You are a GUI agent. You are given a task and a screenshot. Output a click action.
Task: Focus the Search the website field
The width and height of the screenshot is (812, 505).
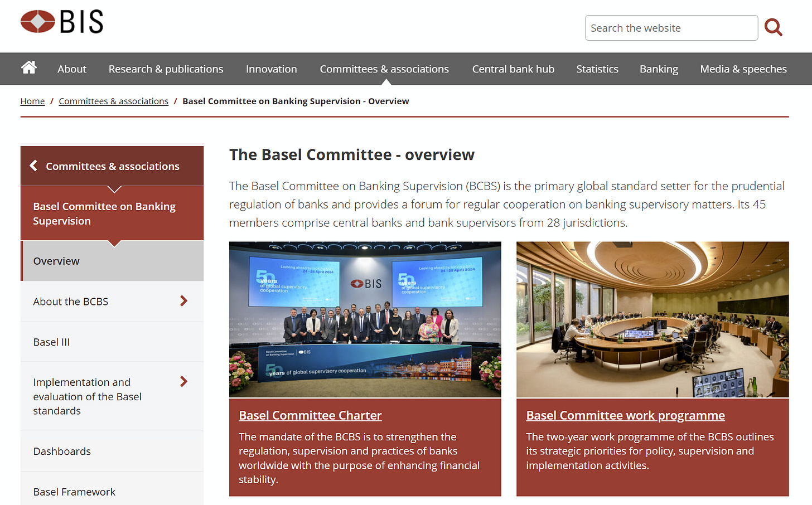[671, 28]
